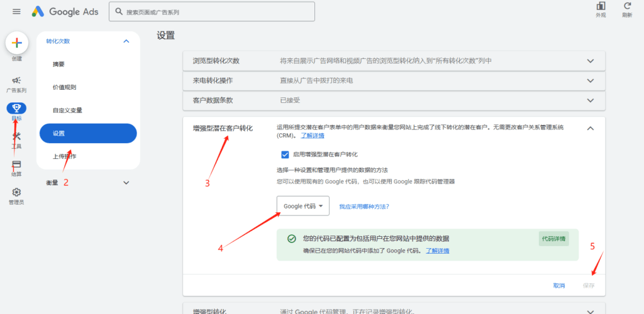Expand the 浏览型转化次数 row
The height and width of the screenshot is (314, 644).
pyautogui.click(x=591, y=61)
